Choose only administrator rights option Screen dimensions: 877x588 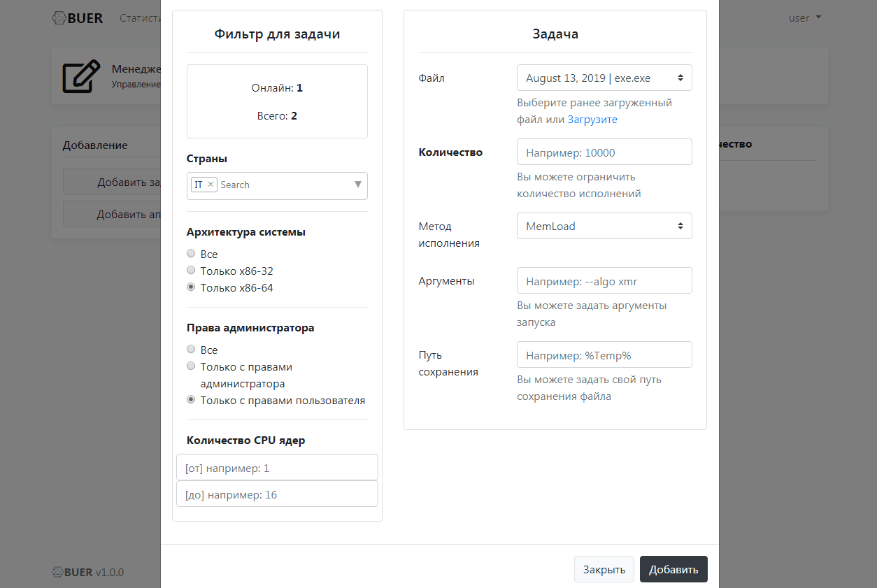point(191,366)
